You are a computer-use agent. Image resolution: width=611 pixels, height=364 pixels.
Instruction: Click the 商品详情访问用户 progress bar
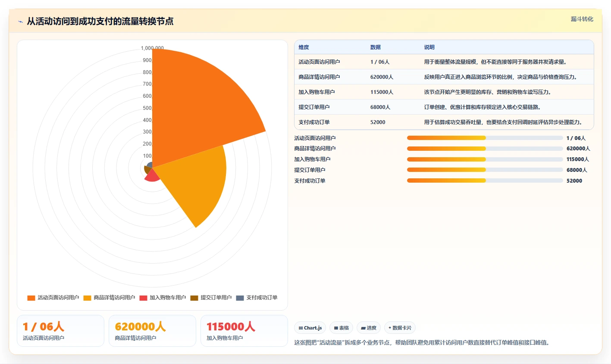click(x=485, y=149)
